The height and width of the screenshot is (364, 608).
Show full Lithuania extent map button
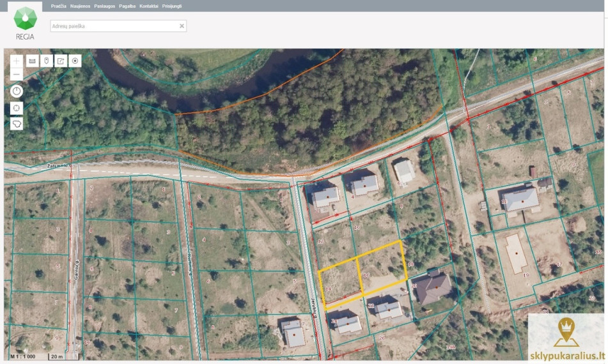pos(16,124)
